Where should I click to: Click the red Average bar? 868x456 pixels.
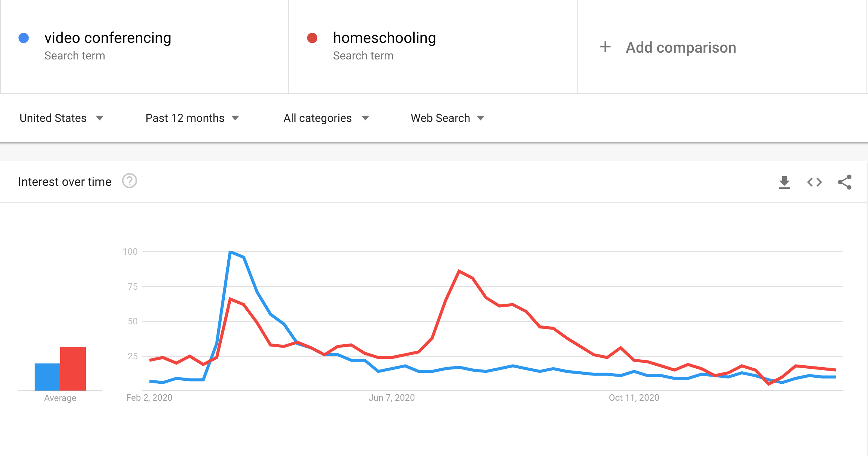pyautogui.click(x=73, y=369)
